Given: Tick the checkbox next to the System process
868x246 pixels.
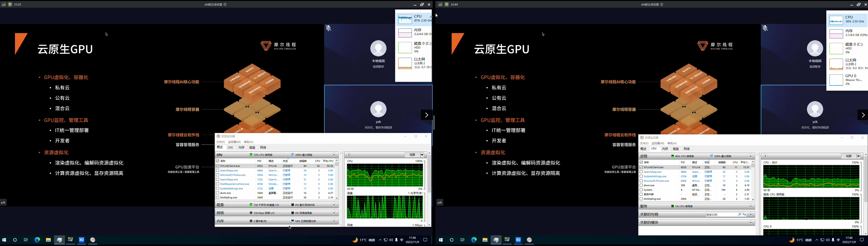Looking at the screenshot, I should [641, 190].
